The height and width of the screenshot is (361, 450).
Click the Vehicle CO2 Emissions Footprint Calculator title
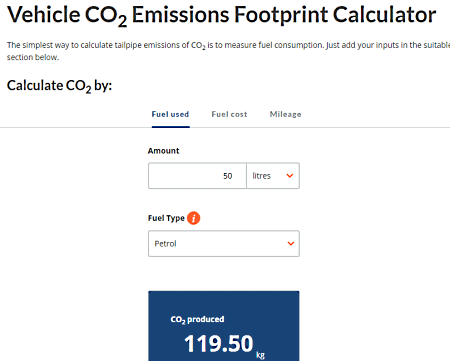click(222, 15)
